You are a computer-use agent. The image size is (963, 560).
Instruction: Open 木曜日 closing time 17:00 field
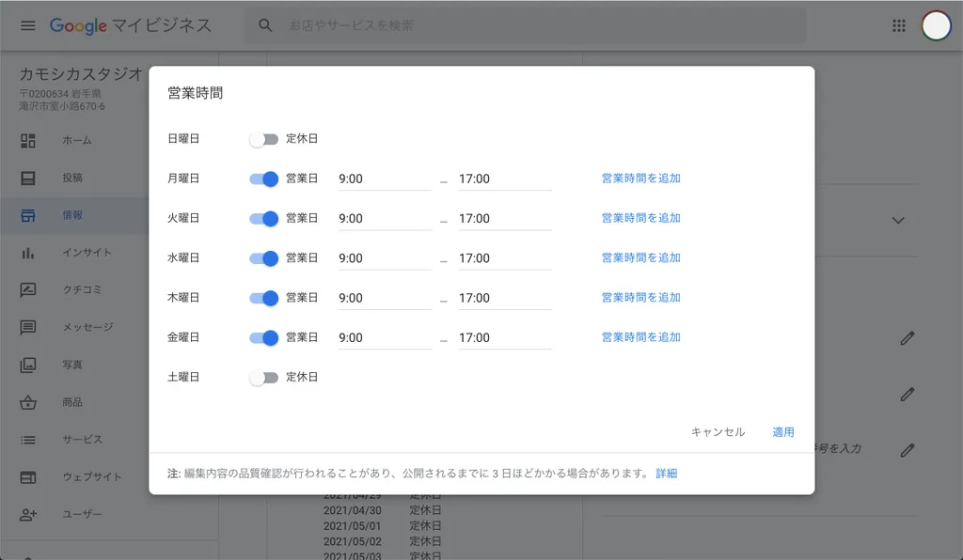[x=505, y=298]
